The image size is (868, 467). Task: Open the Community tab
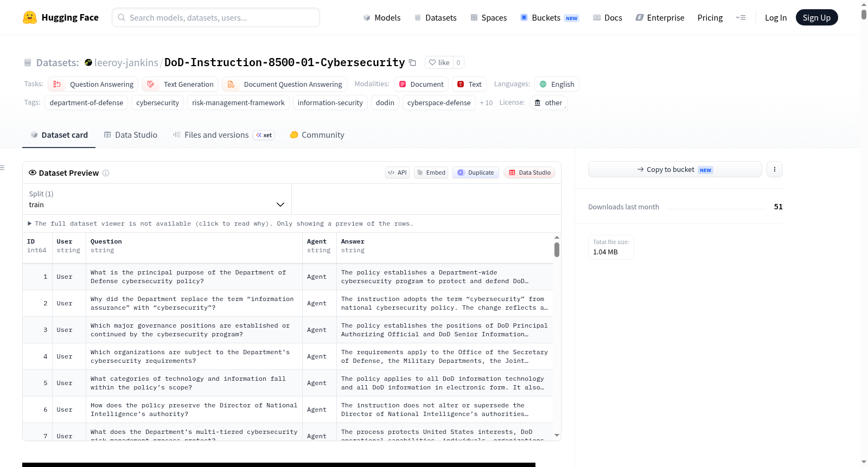317,135
